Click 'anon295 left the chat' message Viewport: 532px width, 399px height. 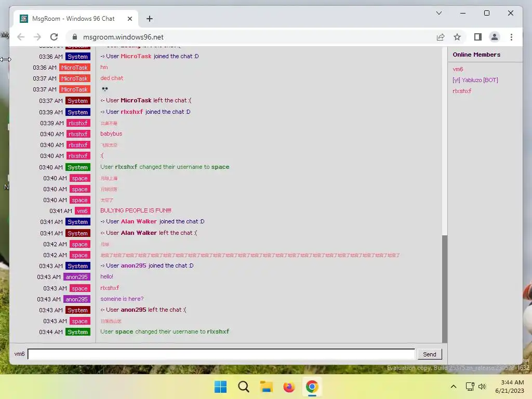click(x=143, y=310)
